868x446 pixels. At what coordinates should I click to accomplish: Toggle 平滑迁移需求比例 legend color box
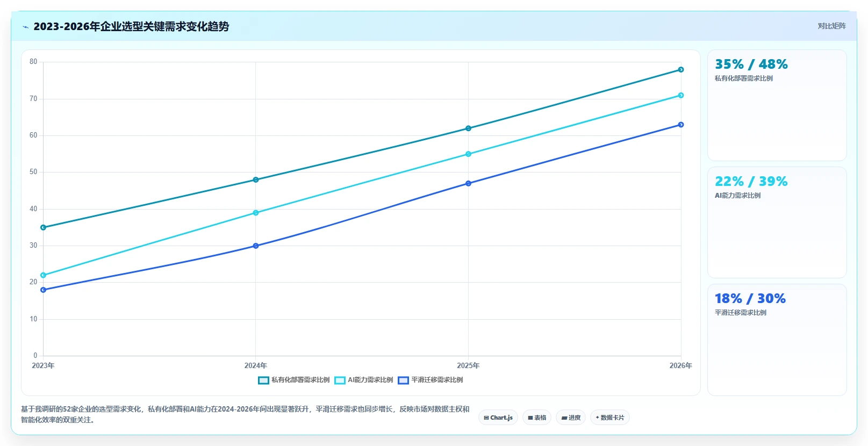tap(404, 380)
